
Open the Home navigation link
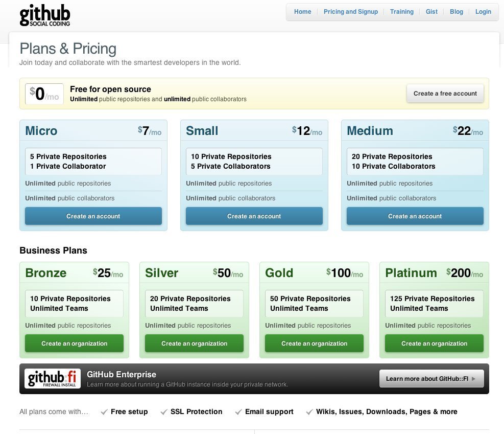click(302, 12)
